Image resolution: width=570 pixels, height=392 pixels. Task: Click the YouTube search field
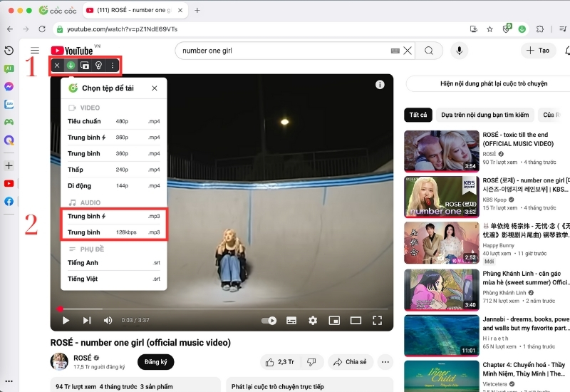click(284, 51)
